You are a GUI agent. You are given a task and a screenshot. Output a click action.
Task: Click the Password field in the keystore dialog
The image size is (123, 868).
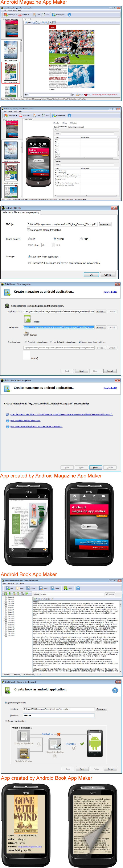pos(59,715)
